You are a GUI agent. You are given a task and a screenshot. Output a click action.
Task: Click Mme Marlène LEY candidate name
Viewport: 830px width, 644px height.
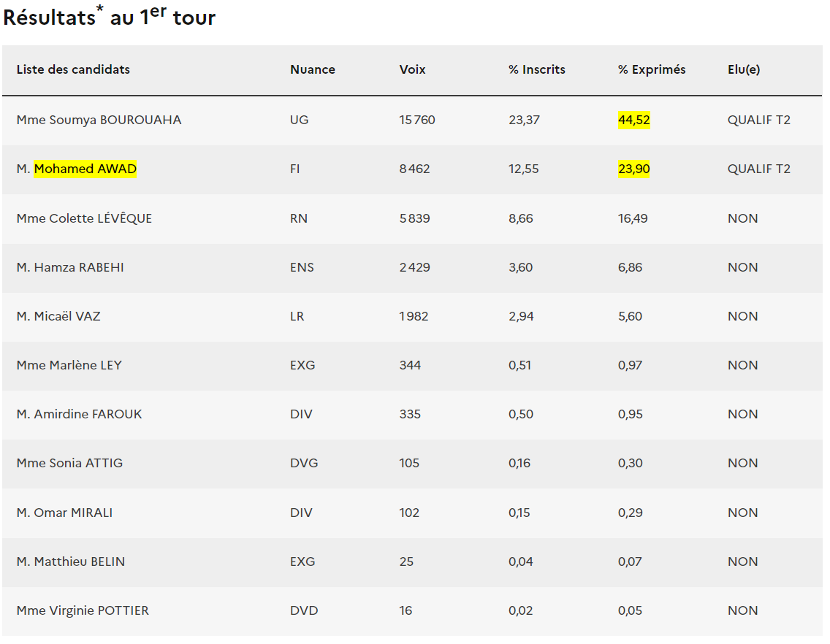pos(69,365)
